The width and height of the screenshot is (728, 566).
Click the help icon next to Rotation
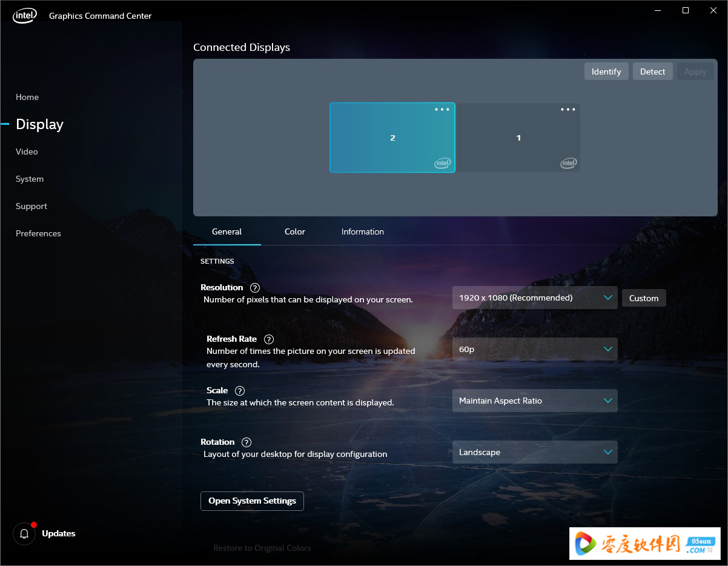tap(246, 442)
